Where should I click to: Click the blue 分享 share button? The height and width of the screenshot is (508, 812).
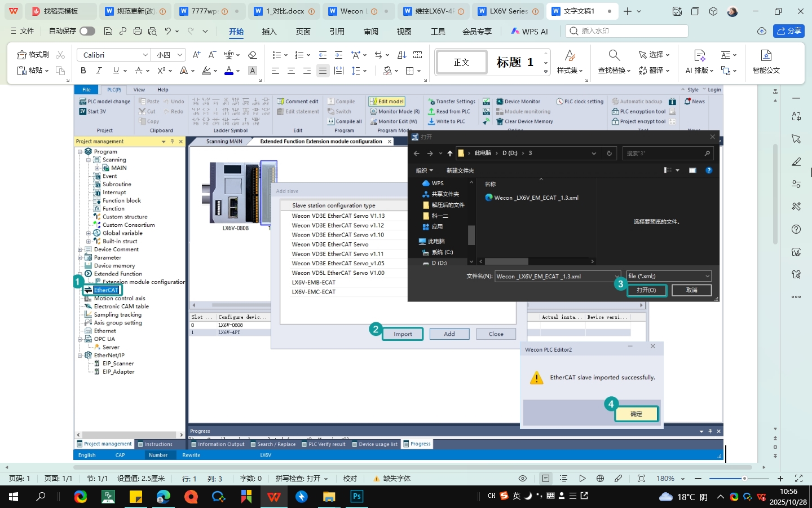[788, 31]
